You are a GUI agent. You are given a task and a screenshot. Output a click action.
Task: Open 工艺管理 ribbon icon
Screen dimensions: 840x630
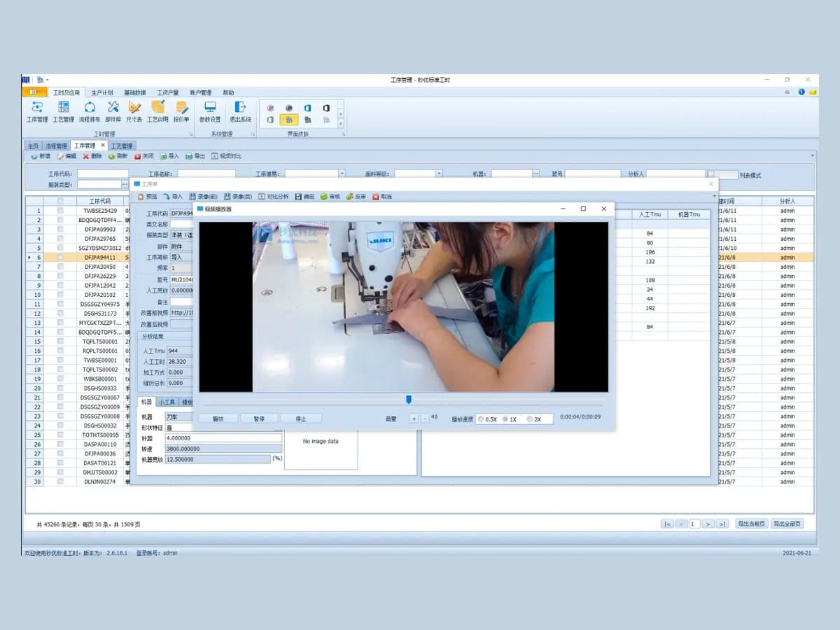coord(64,111)
